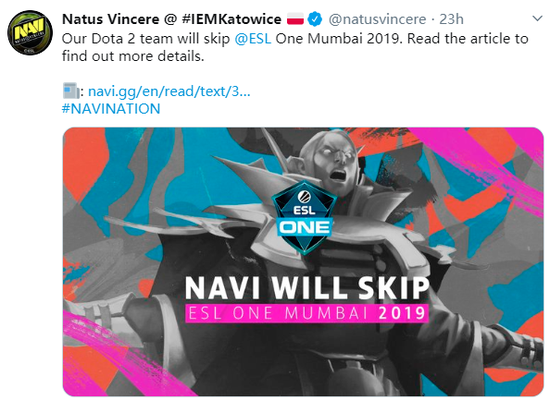
Task: Click the ESL One shield logo
Action: point(304,218)
